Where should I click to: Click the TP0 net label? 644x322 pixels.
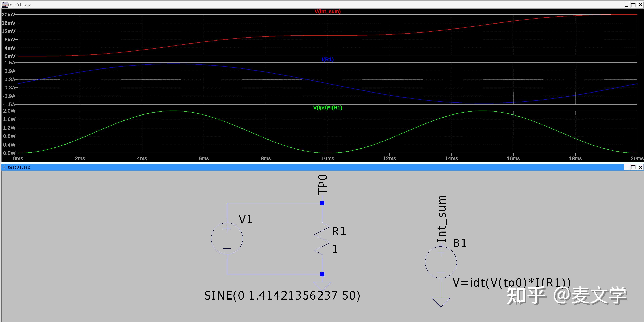pos(323,185)
